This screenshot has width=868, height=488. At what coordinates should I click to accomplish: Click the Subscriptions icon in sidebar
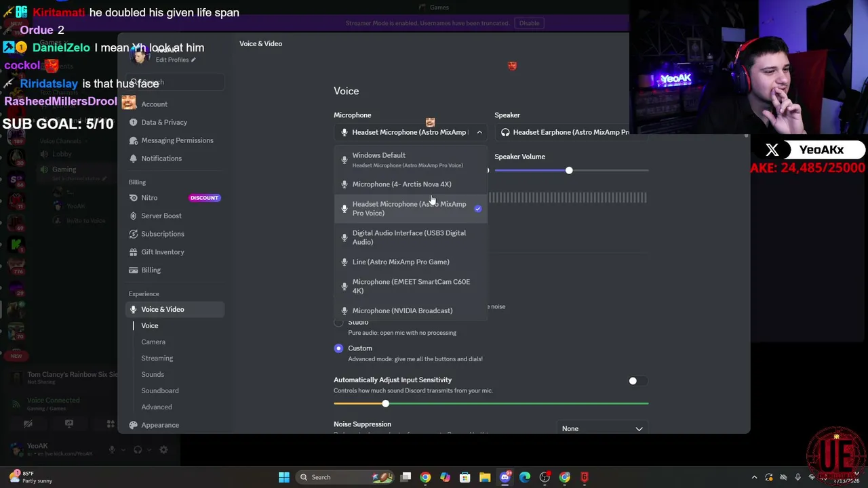[134, 234]
